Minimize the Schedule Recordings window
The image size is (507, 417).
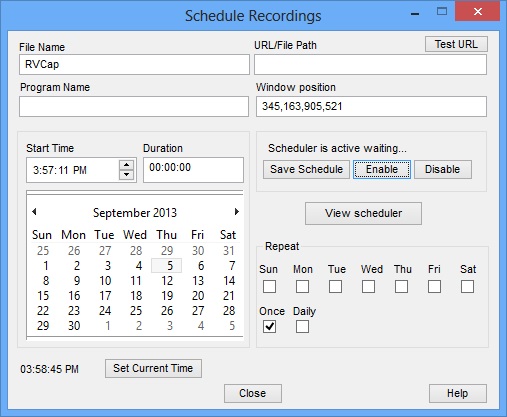tap(415, 13)
